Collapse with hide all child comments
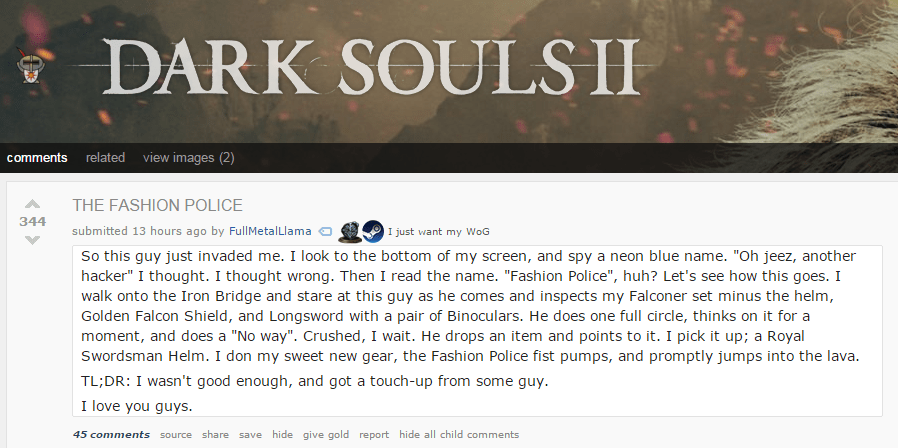This screenshot has width=898, height=448. 458,435
